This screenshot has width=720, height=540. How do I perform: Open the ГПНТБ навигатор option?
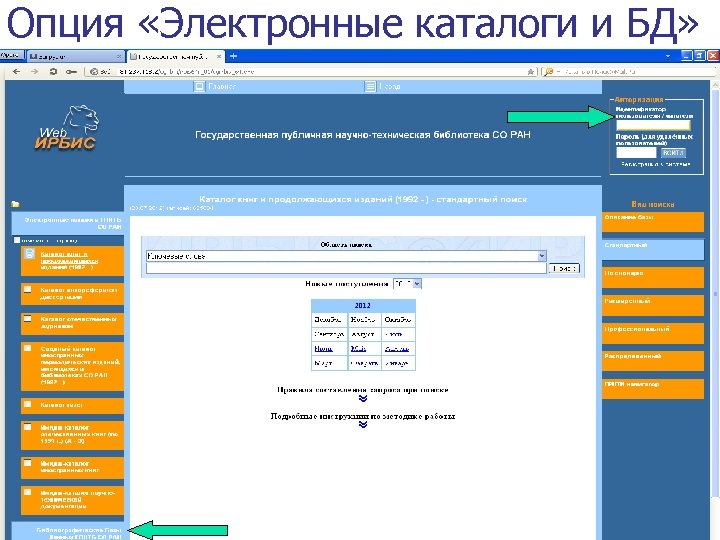pyautogui.click(x=653, y=389)
